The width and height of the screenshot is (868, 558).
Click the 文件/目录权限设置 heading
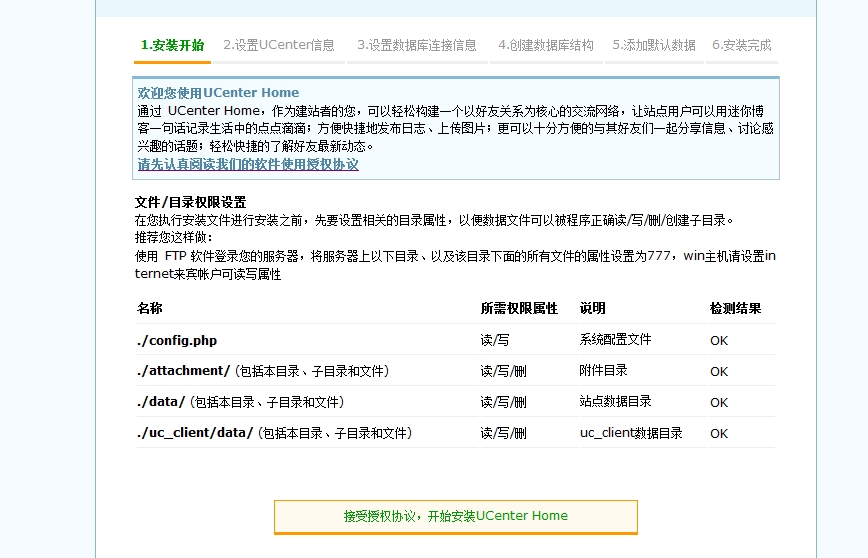(x=190, y=202)
